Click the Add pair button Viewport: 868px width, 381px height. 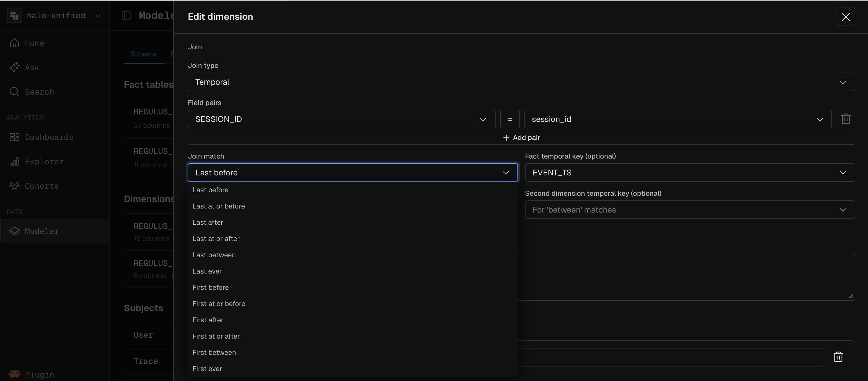(521, 138)
